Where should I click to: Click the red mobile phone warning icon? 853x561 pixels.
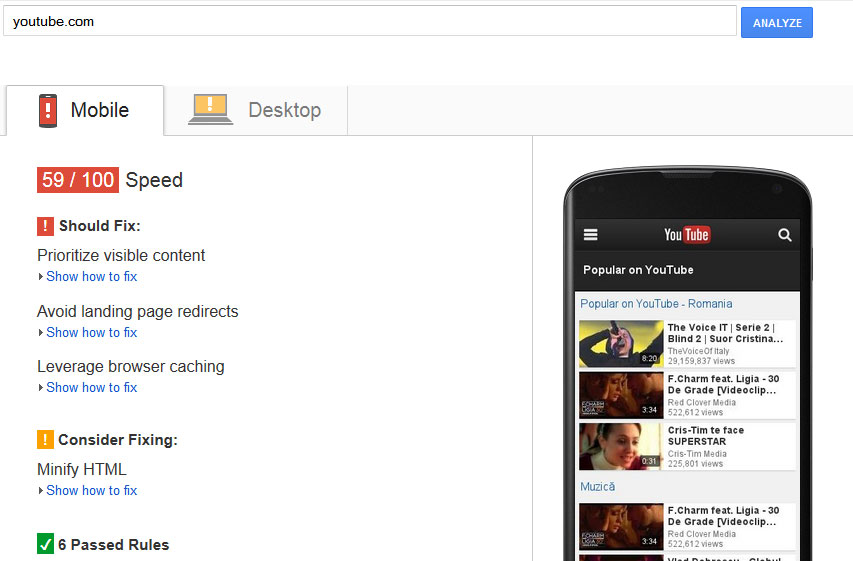pos(48,110)
